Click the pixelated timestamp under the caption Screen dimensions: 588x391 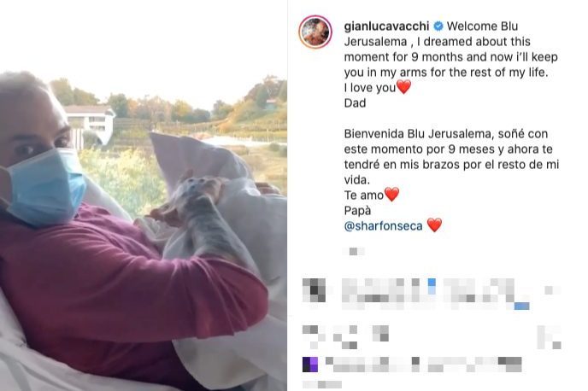(353, 251)
